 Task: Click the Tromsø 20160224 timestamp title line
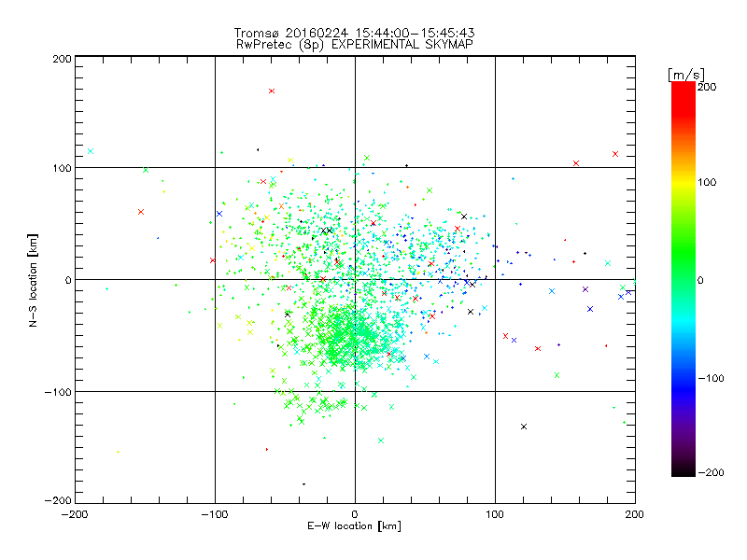[355, 33]
